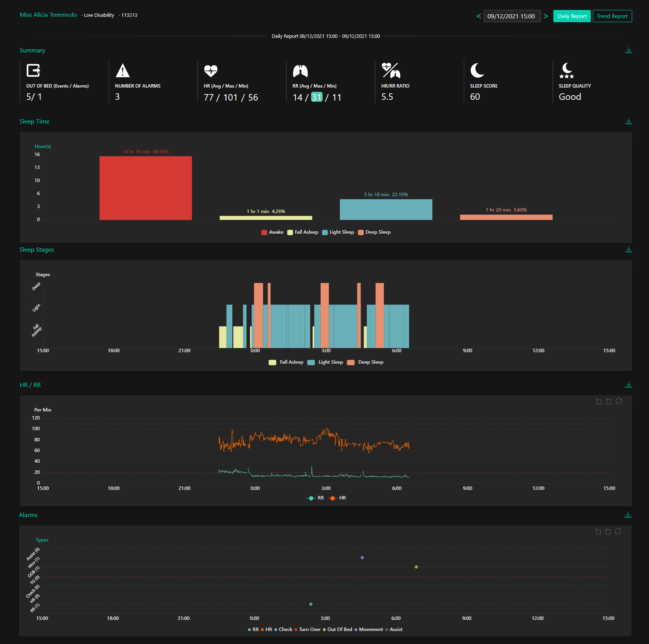Click restore icon on Alarms chart
This screenshot has height=644, width=649.
pos(618,531)
